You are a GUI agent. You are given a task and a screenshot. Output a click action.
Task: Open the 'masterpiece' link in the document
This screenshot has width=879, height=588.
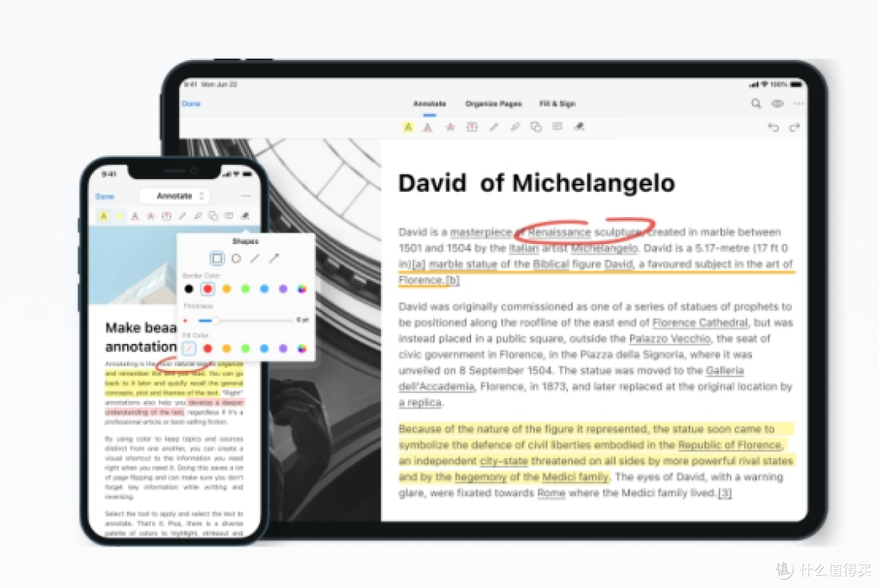click(x=481, y=232)
